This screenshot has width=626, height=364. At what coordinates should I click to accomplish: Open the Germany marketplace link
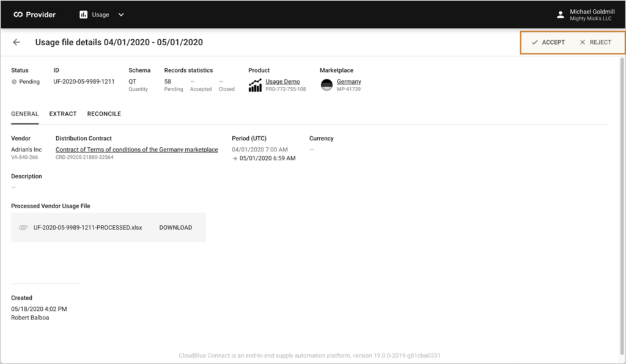click(x=349, y=81)
